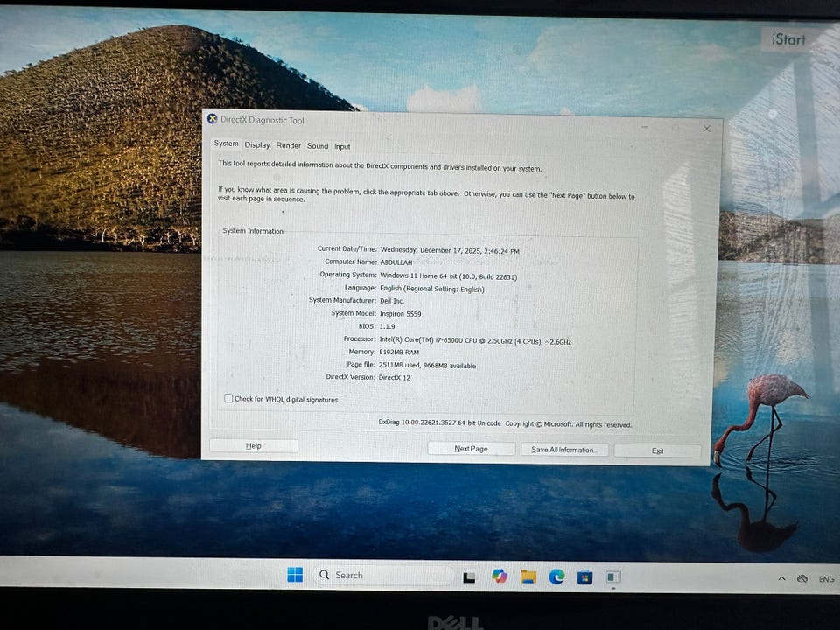840x630 pixels.
Task: Click Save All Information button
Action: click(x=564, y=450)
